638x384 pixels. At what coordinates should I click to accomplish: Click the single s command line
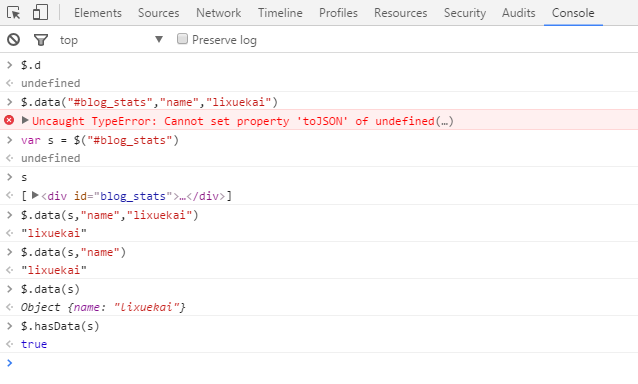pos(24,178)
